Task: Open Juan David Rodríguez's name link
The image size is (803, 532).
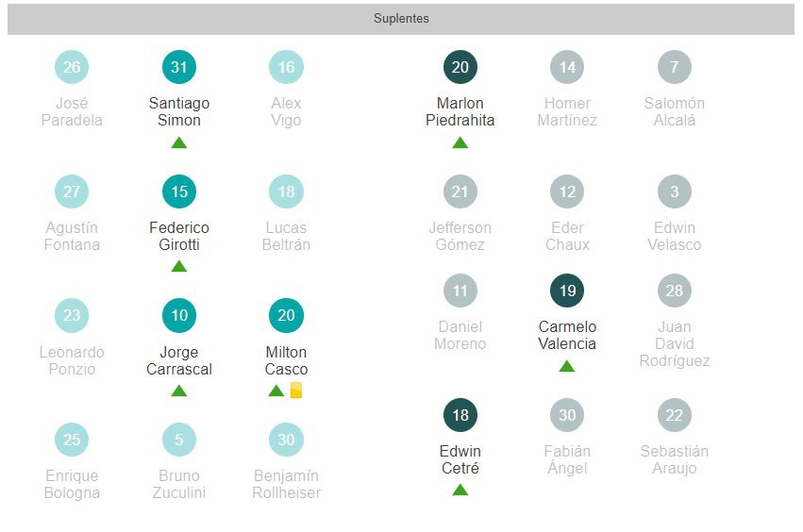Action: point(674,343)
